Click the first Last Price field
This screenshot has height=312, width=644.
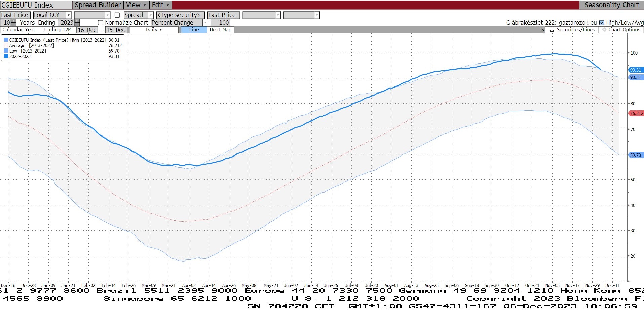click(15, 15)
